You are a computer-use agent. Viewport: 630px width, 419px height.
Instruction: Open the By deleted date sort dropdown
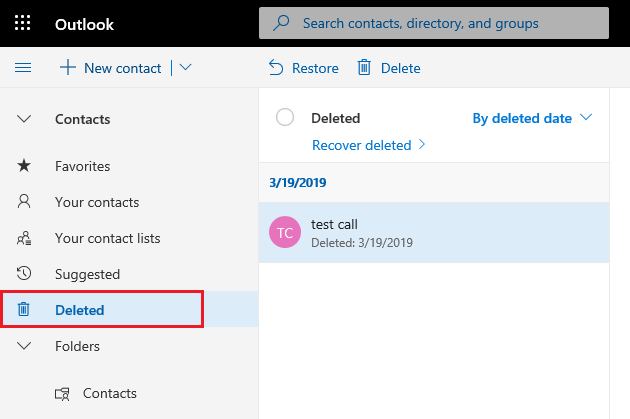(x=532, y=118)
